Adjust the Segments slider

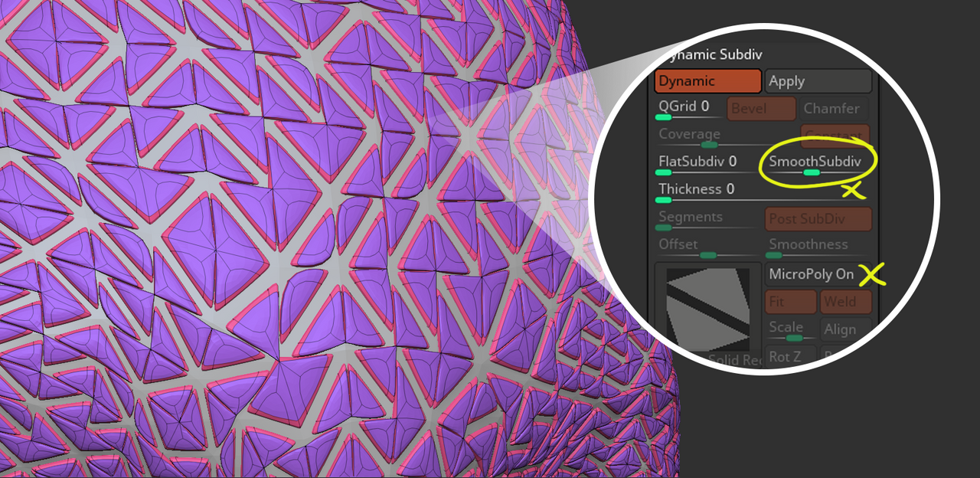pos(708,220)
